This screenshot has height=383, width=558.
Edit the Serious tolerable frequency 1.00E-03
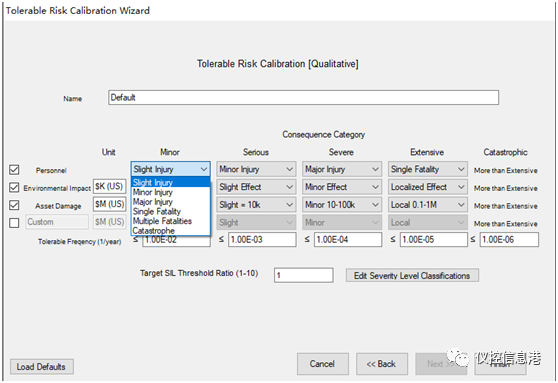pyautogui.click(x=262, y=240)
